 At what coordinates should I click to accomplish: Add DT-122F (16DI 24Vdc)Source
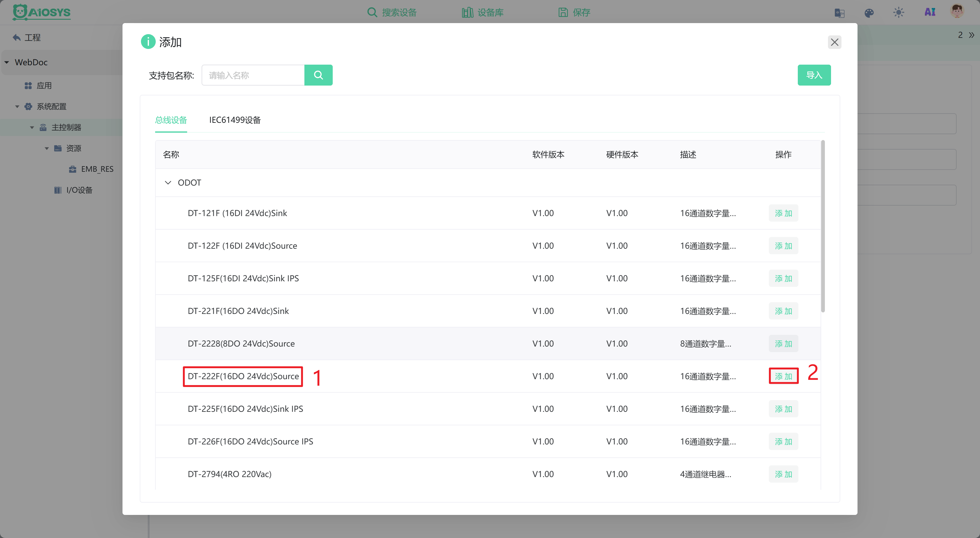pos(783,246)
